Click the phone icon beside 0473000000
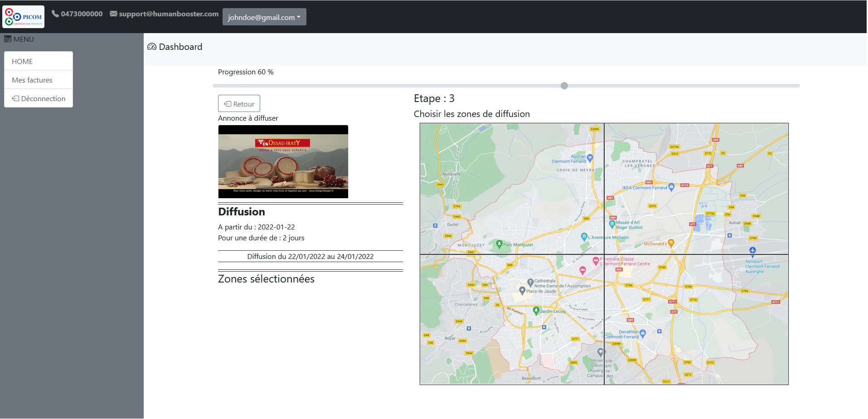The height and width of the screenshot is (419, 868). click(x=55, y=14)
